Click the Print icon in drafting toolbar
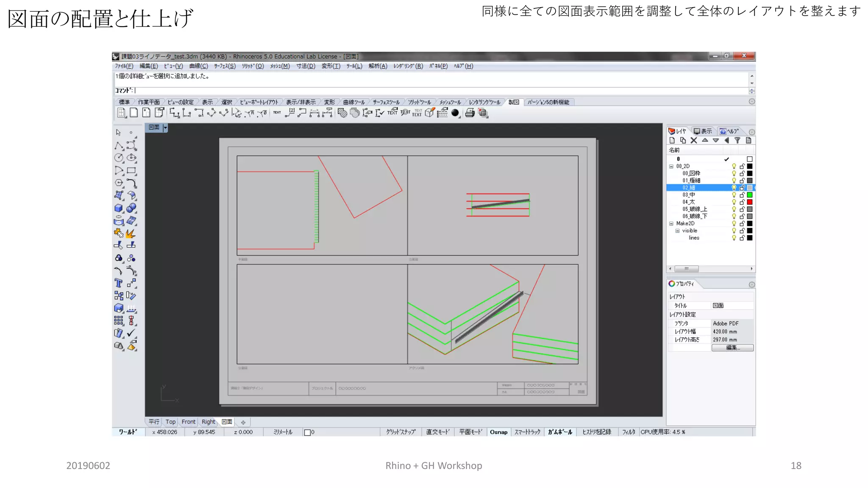 [x=470, y=113]
